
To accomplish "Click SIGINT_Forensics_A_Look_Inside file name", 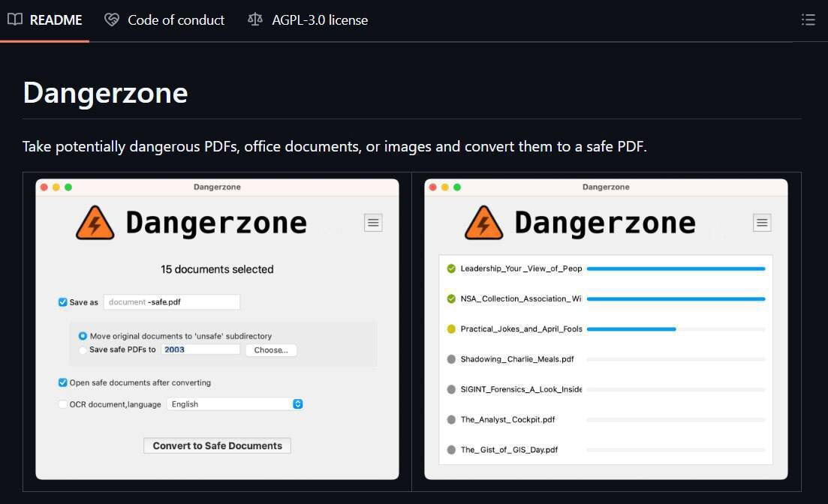I will pyautogui.click(x=521, y=389).
